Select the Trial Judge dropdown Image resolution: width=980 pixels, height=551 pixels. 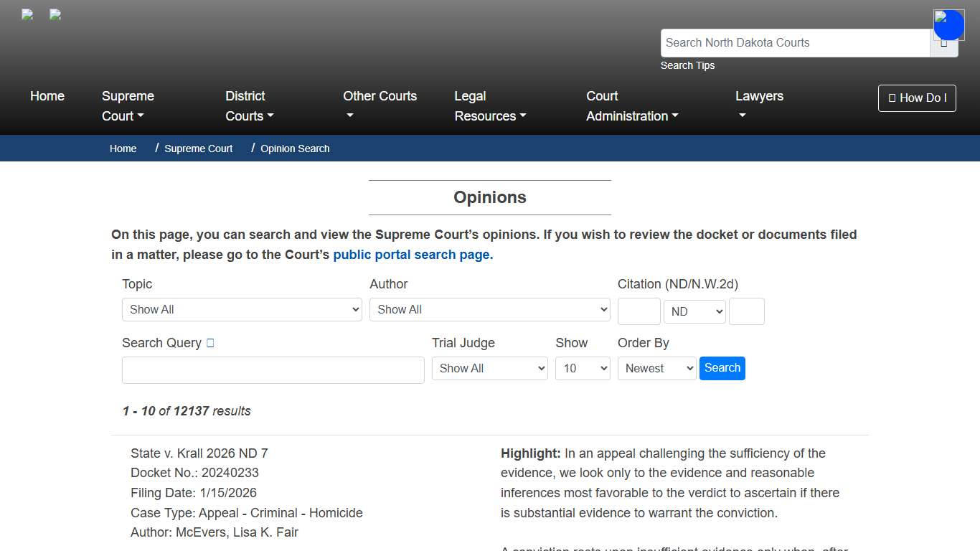point(490,369)
